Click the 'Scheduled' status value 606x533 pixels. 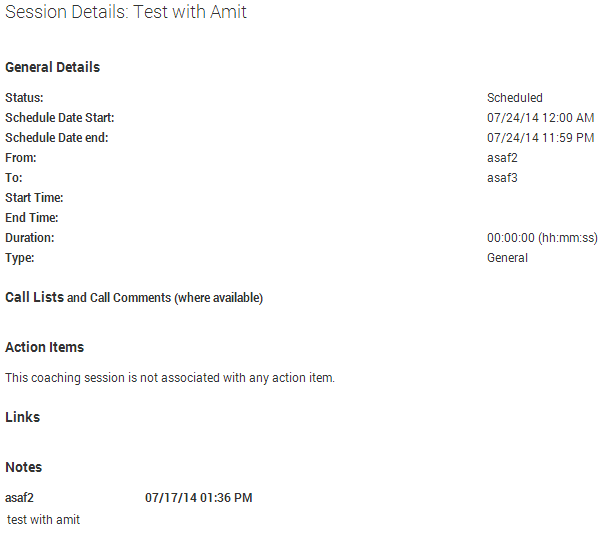pyautogui.click(x=515, y=98)
